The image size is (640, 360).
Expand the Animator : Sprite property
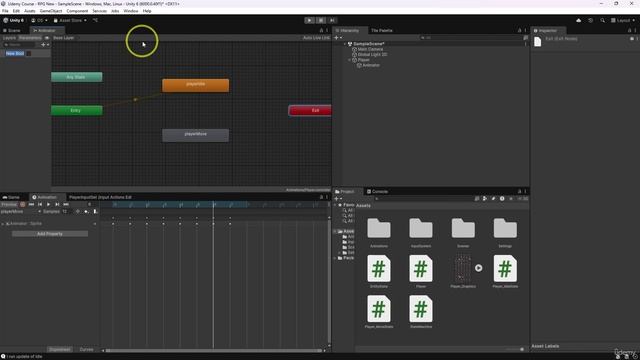click(2, 224)
